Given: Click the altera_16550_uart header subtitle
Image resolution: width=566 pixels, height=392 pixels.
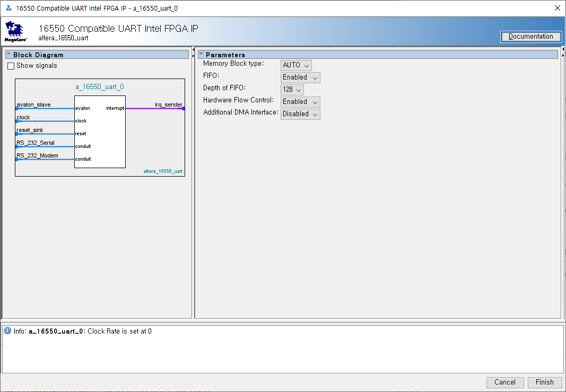Looking at the screenshot, I should (x=63, y=38).
